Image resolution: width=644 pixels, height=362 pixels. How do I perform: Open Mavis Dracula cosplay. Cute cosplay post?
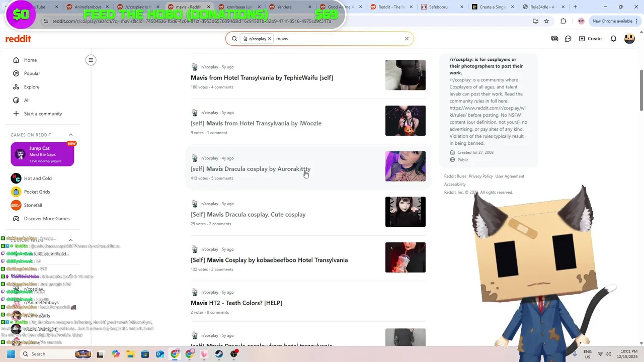[248, 214]
